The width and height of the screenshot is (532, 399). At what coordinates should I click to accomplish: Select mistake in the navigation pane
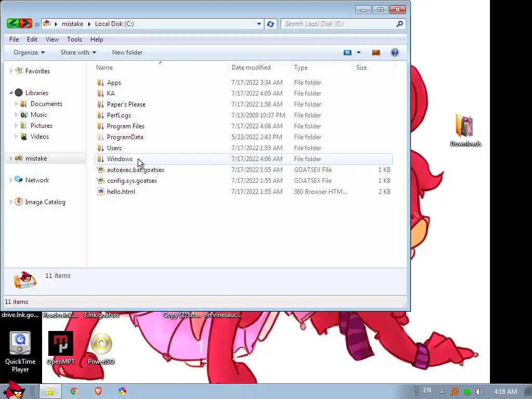tap(36, 158)
